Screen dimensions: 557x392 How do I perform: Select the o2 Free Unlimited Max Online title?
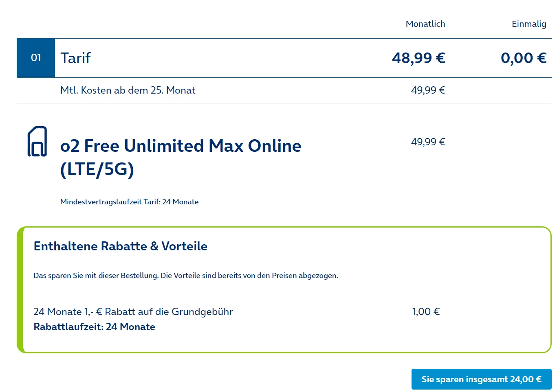(x=181, y=146)
